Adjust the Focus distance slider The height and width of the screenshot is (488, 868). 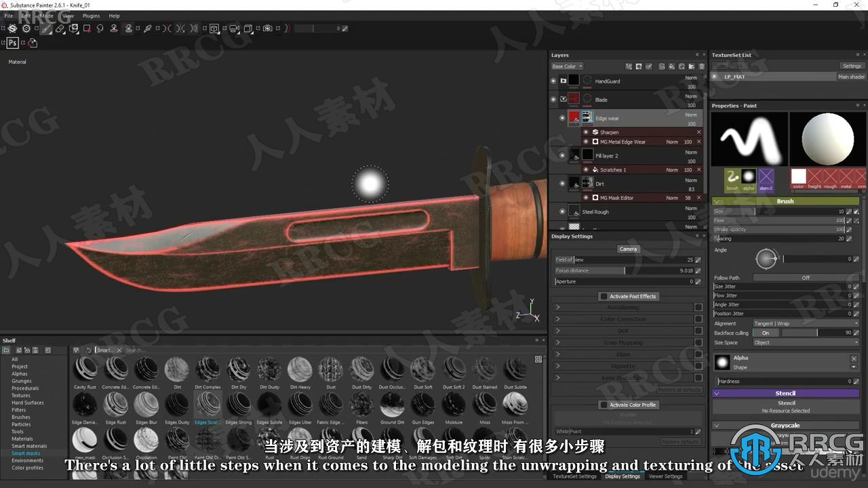point(624,270)
